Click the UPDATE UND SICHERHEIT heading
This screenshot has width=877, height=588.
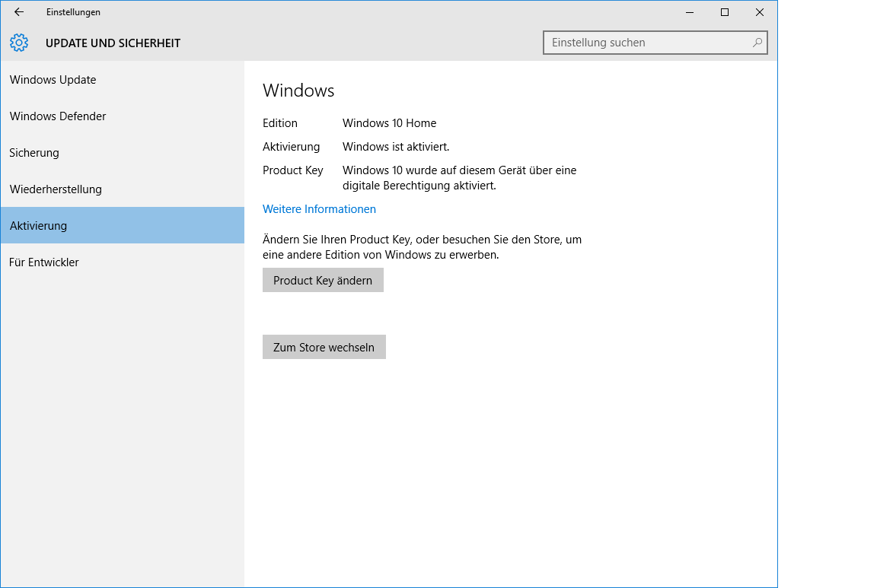[113, 43]
